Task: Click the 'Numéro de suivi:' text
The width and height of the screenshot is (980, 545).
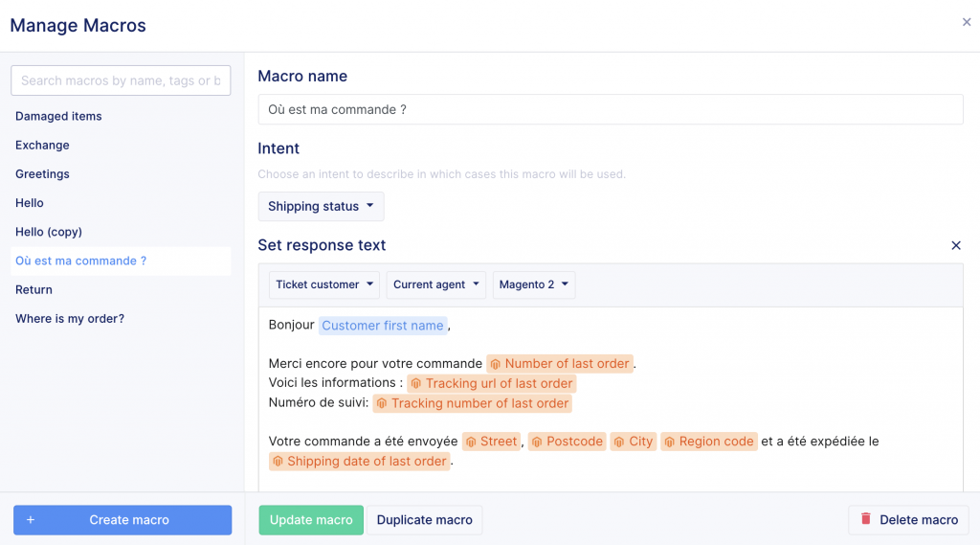Action: coord(318,402)
